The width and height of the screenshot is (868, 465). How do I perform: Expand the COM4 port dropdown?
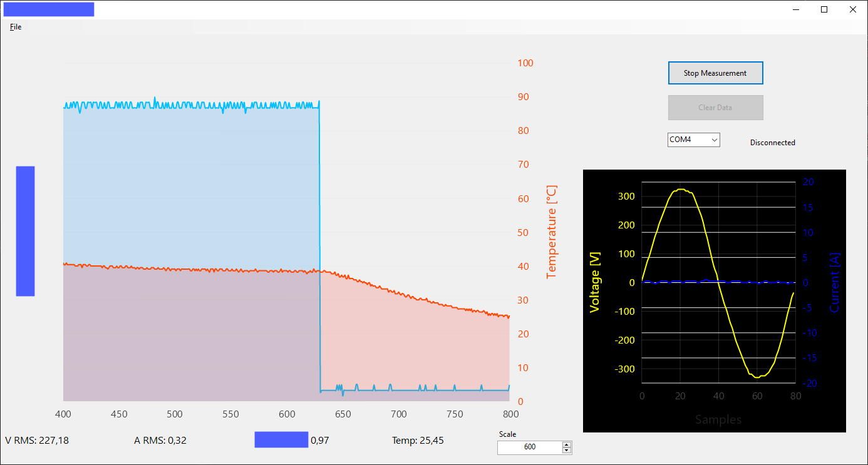pyautogui.click(x=694, y=140)
